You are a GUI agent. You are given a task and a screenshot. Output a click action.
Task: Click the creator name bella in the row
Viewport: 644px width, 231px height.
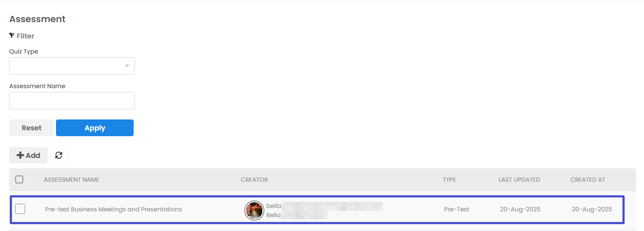274,206
